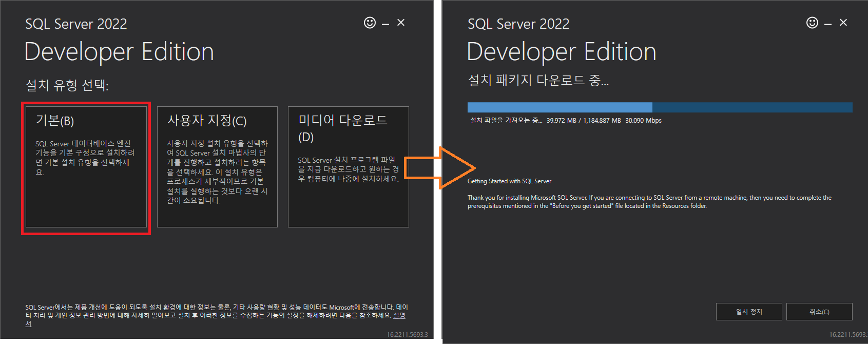Click 'Thank you for installing Microsoft SQL Server' paragraph
Screen dimensions: 868x344
(x=649, y=202)
